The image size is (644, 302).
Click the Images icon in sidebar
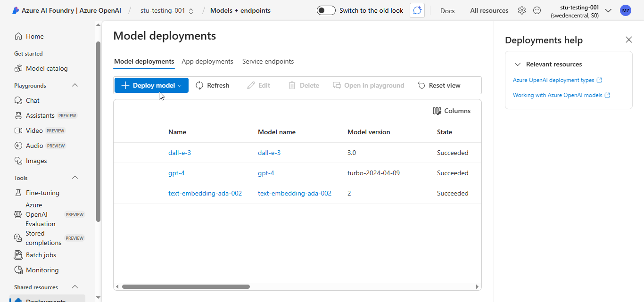18,161
